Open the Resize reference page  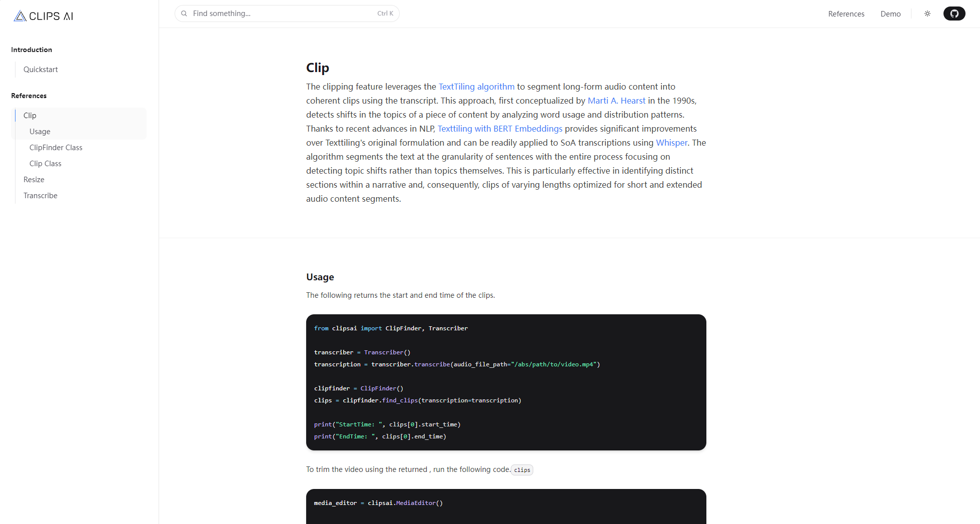pyautogui.click(x=34, y=180)
